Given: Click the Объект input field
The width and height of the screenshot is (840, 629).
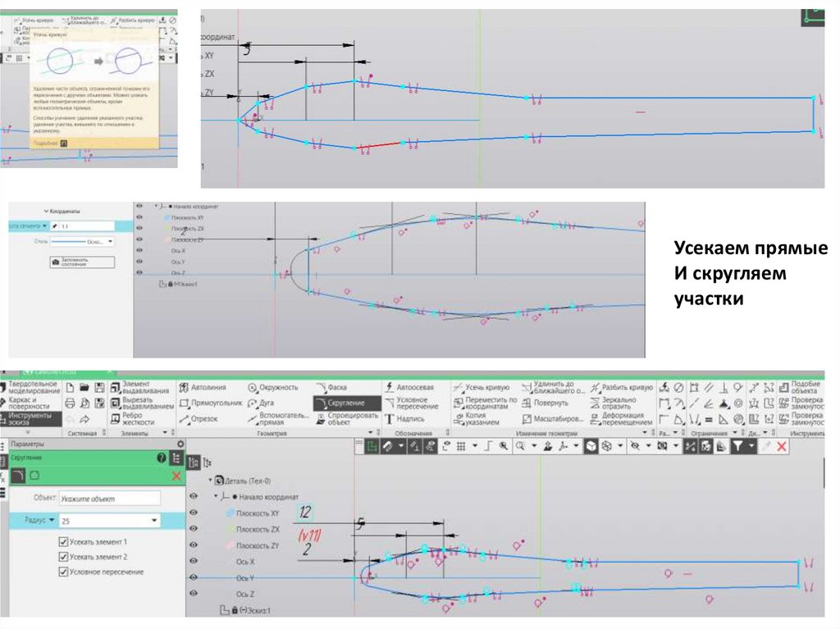Looking at the screenshot, I should 109,499.
